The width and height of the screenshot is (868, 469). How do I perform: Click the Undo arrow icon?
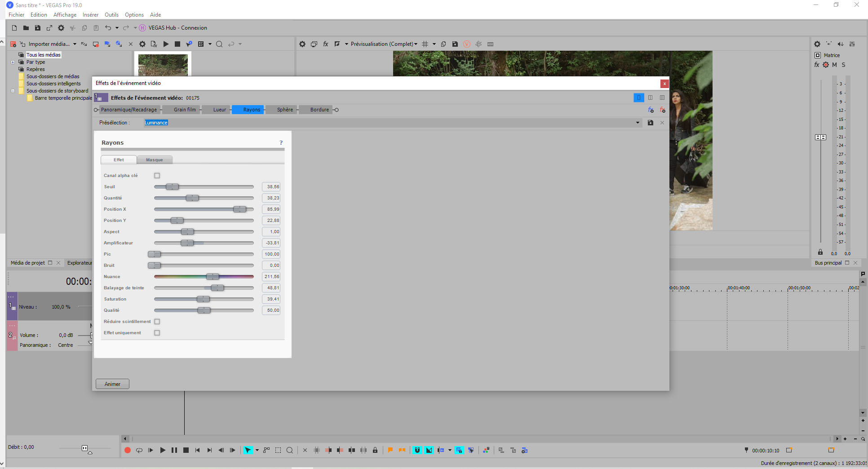(108, 28)
